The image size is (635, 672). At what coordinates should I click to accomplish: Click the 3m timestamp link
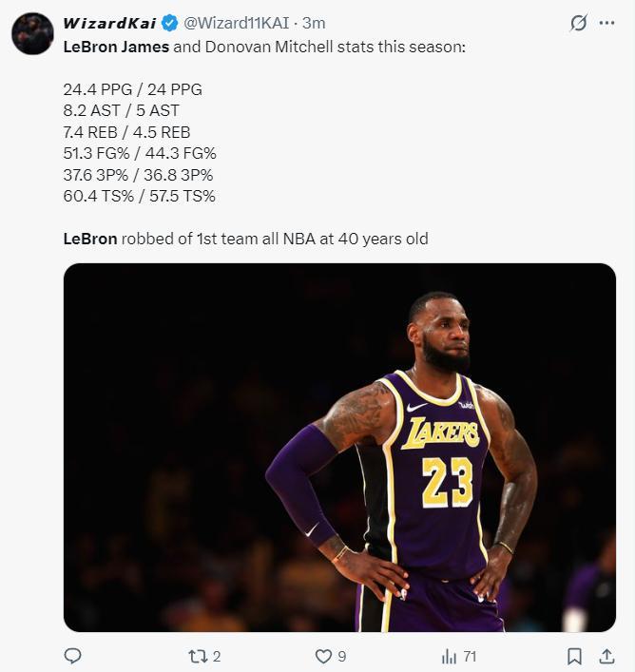pyautogui.click(x=314, y=23)
